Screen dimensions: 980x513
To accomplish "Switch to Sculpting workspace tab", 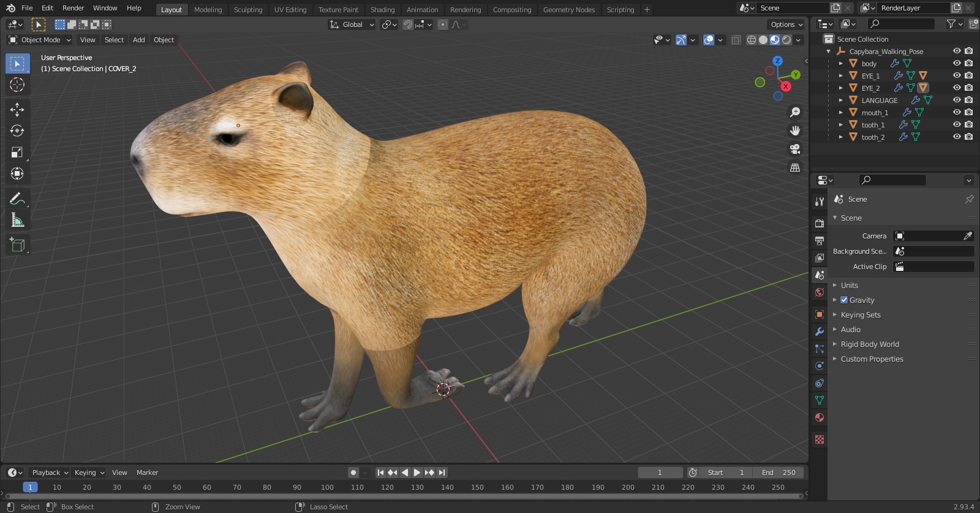I will click(x=248, y=10).
